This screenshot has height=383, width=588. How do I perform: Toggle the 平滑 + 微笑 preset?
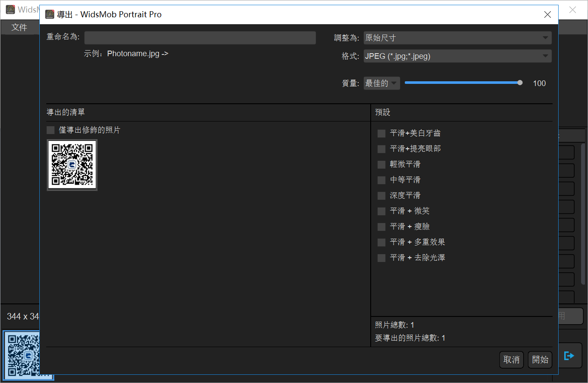381,211
